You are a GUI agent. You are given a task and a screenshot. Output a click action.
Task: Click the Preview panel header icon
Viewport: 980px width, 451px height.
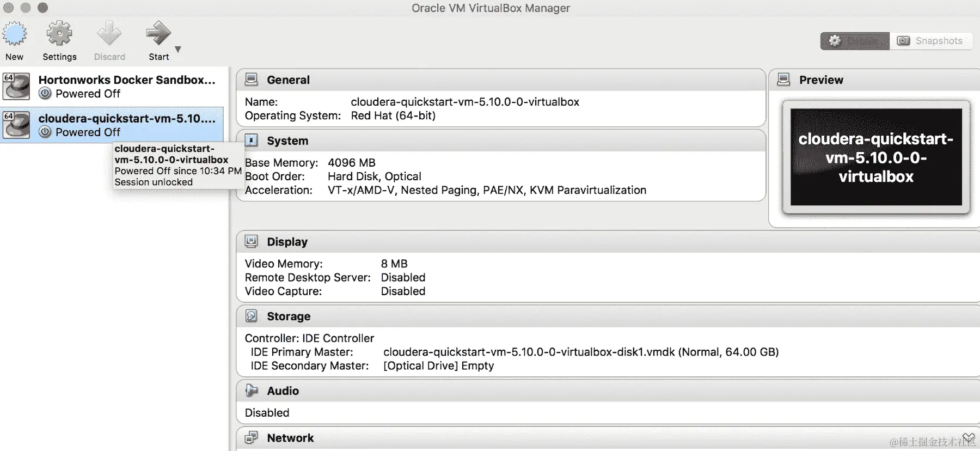point(783,80)
